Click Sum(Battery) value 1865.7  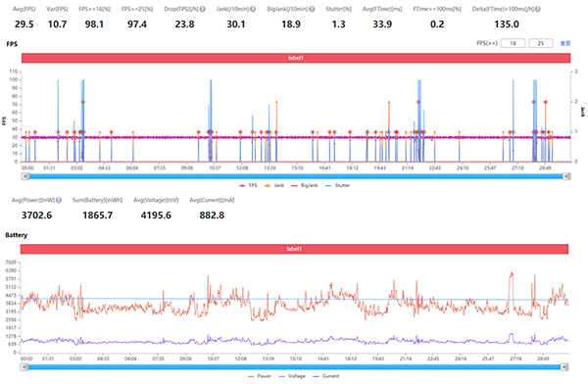[97, 216]
